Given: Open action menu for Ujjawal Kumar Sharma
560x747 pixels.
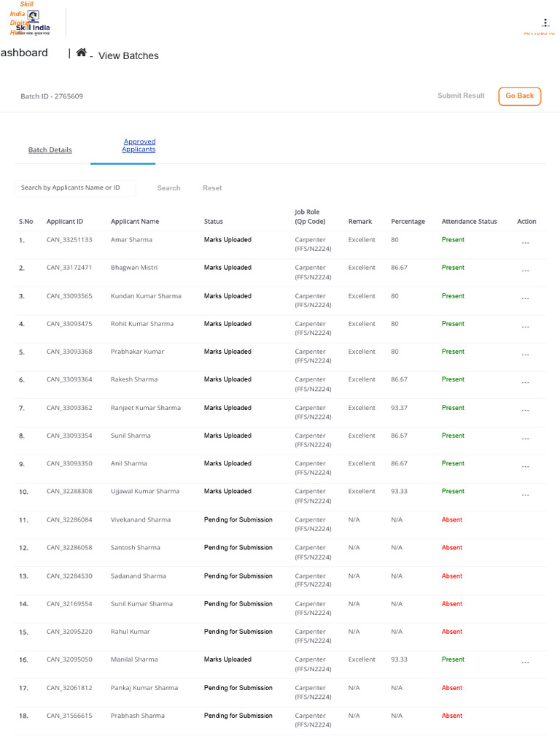Looking at the screenshot, I should (525, 495).
